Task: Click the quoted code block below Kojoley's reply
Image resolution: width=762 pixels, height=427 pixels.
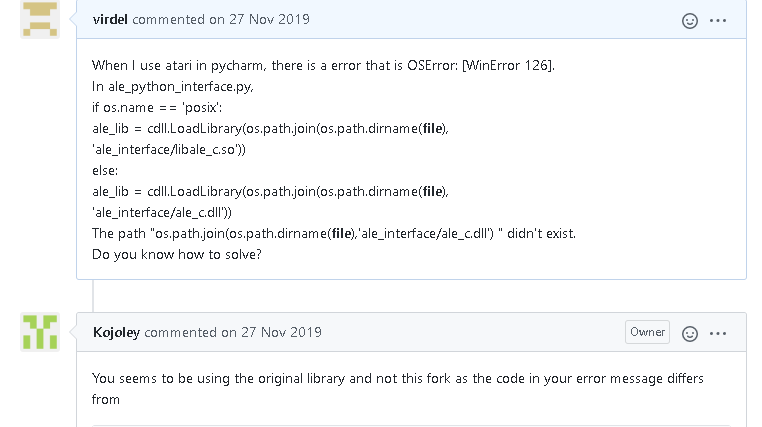Action: (400, 423)
